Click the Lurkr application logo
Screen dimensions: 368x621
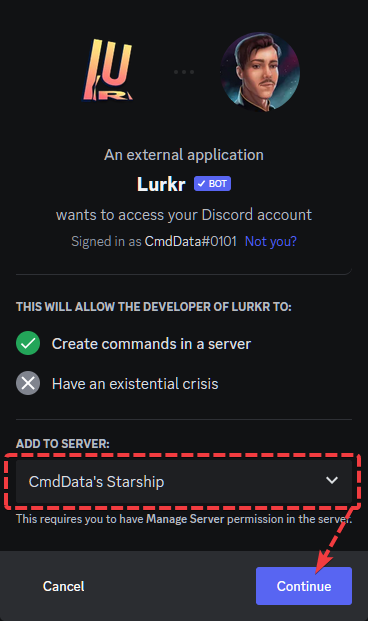pos(107,70)
